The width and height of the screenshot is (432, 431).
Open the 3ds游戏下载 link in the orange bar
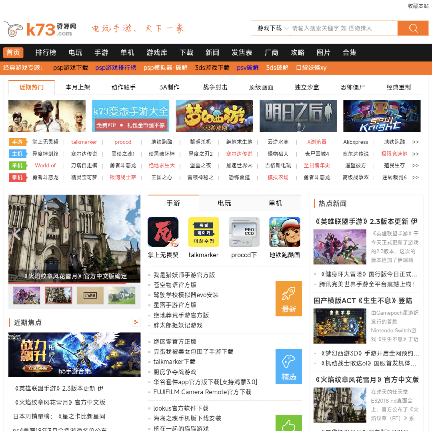pyautogui.click(x=212, y=68)
